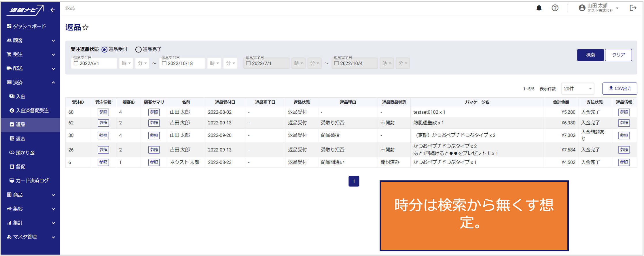Viewport: 644px width, 256px height.
Task: Go to カード決済ログ in sidebar
Action: tap(32, 181)
